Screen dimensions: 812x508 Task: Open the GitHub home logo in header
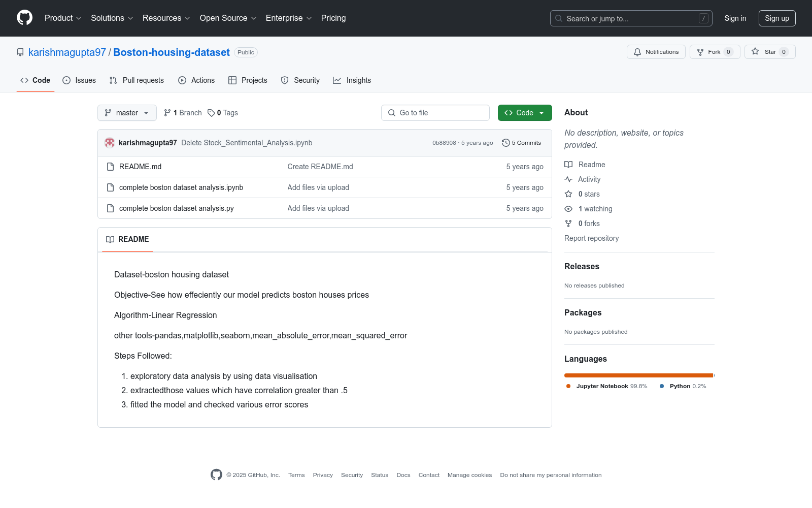point(24,18)
